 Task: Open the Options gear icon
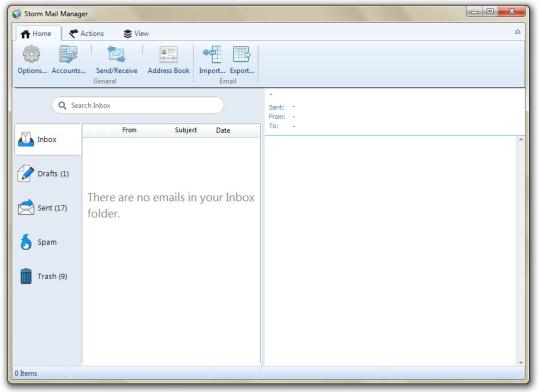click(31, 54)
